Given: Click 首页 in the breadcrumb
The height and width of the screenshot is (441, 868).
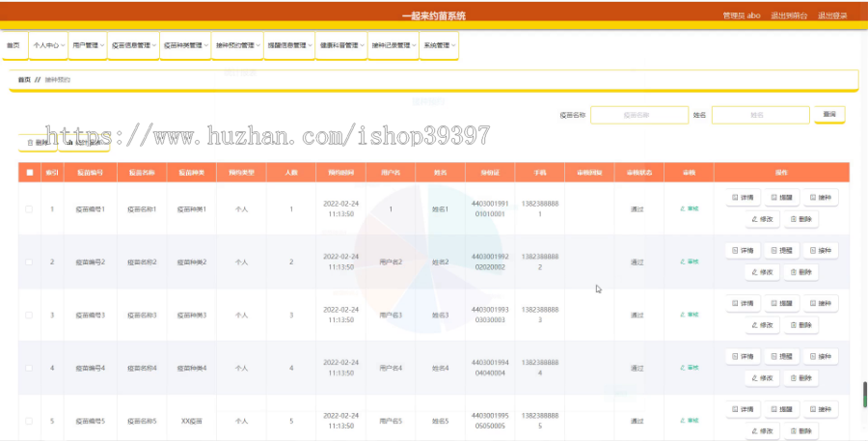Looking at the screenshot, I should 24,80.
